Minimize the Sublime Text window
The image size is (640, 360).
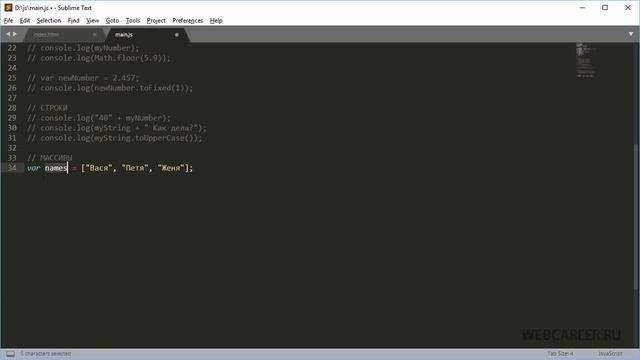tap(582, 7)
